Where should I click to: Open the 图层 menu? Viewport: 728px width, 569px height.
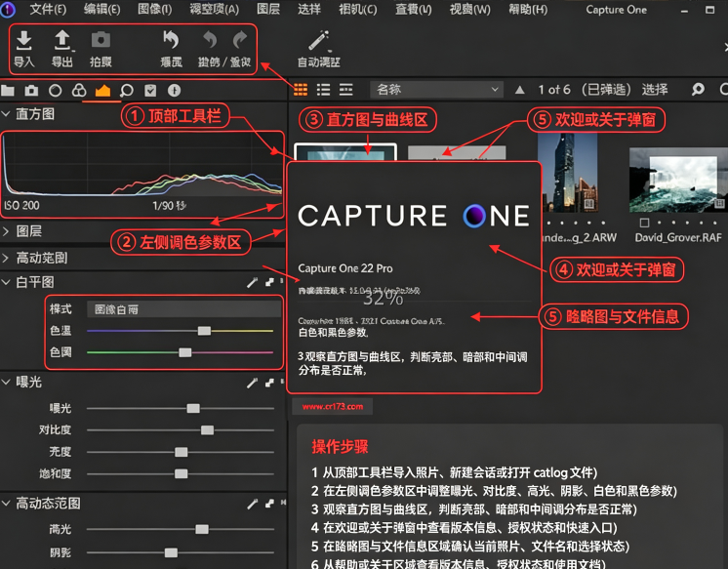[x=268, y=10]
